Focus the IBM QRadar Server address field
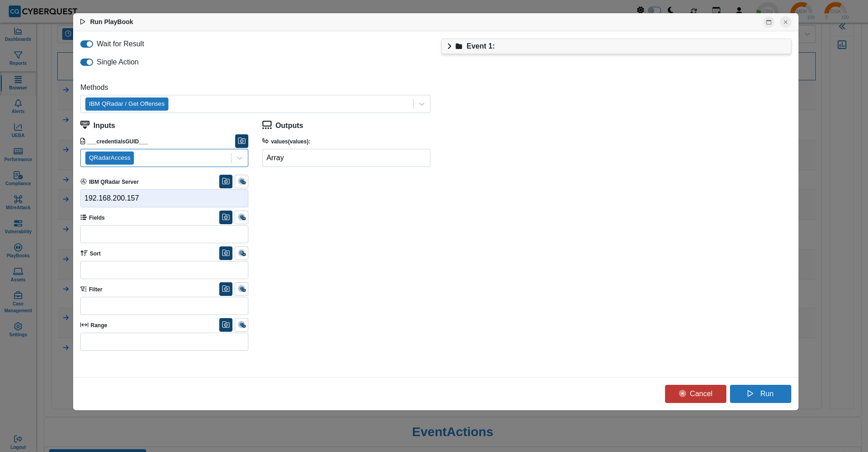The image size is (868, 452). point(164,198)
